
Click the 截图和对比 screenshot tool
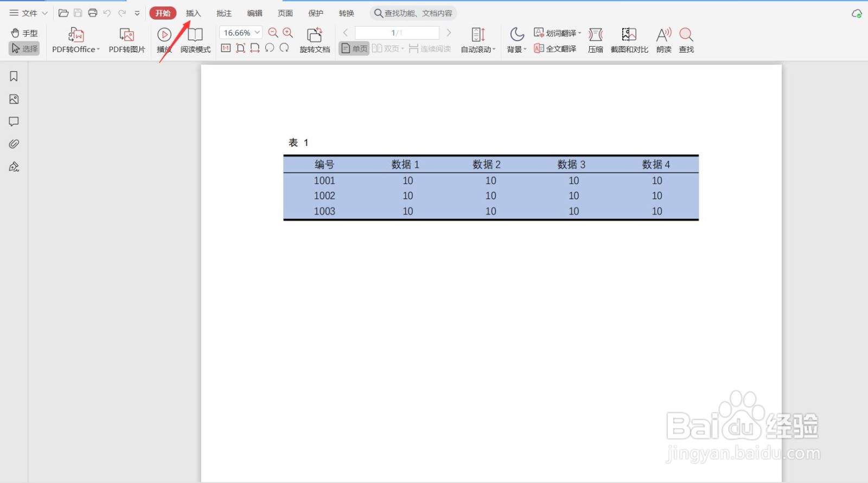click(x=629, y=41)
